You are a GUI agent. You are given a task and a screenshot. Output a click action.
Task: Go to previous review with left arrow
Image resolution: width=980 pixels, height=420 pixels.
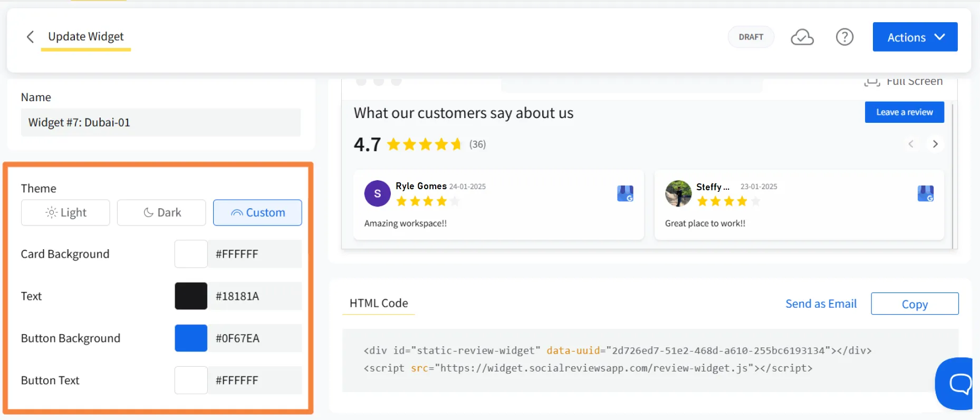911,144
